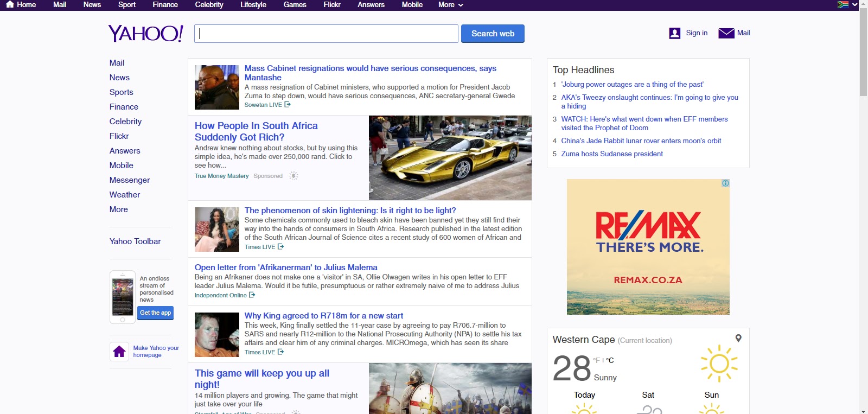
Task: Open Answers in top navigation bar
Action: coord(371,4)
